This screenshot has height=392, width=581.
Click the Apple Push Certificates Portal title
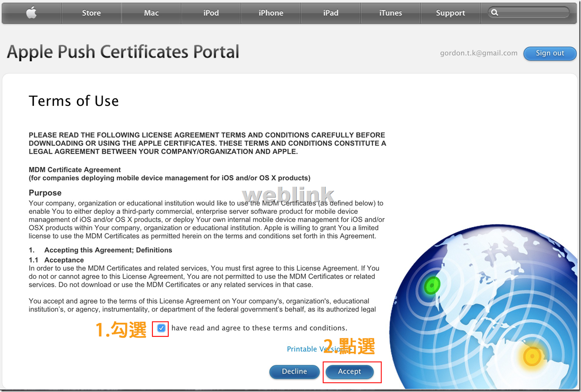point(123,52)
